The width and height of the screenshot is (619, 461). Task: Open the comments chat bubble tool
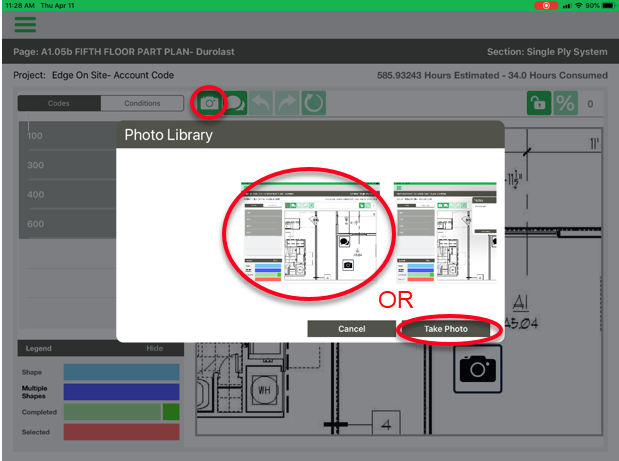tap(236, 103)
